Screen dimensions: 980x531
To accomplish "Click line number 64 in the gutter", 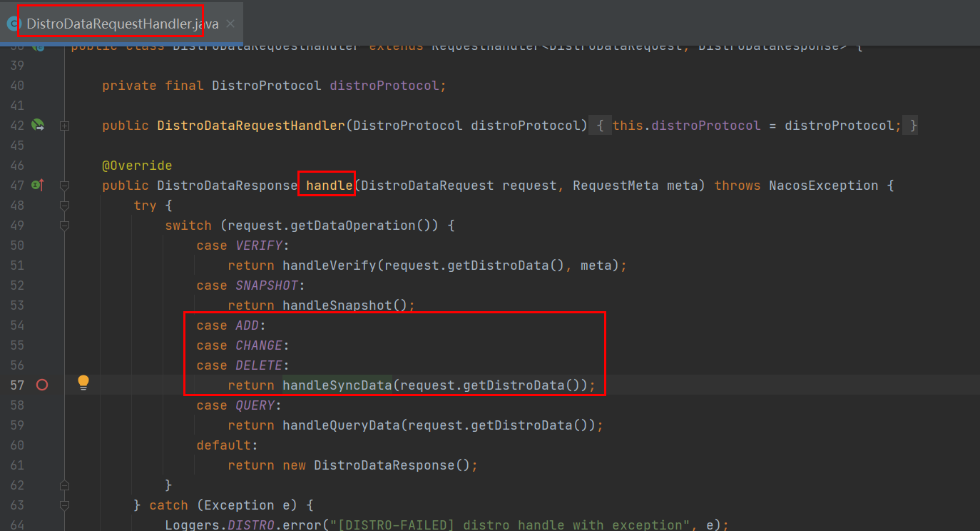I will pyautogui.click(x=17, y=525).
